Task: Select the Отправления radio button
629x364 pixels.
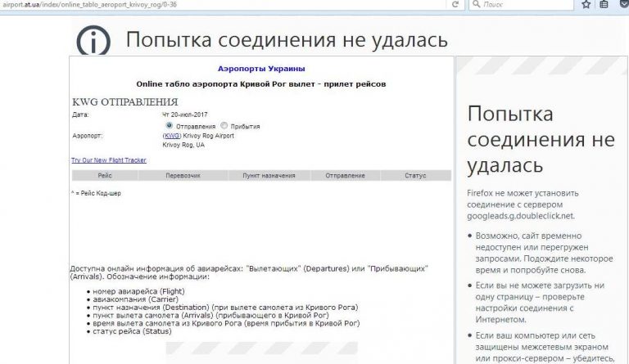Action: [x=170, y=126]
